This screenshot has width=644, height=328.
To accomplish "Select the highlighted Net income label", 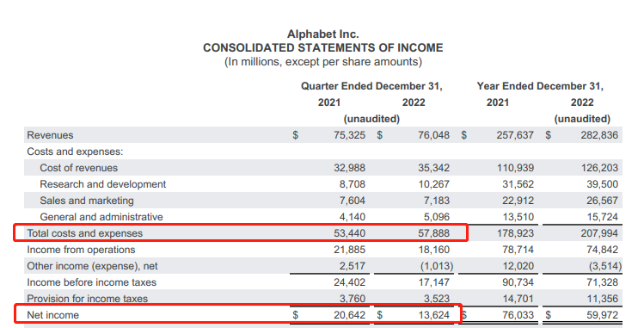I will click(x=53, y=315).
